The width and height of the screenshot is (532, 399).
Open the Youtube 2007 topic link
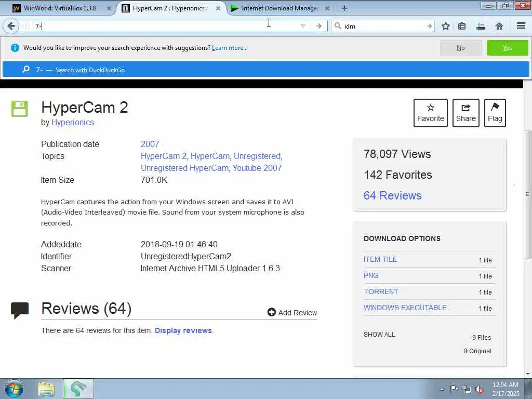tap(257, 168)
